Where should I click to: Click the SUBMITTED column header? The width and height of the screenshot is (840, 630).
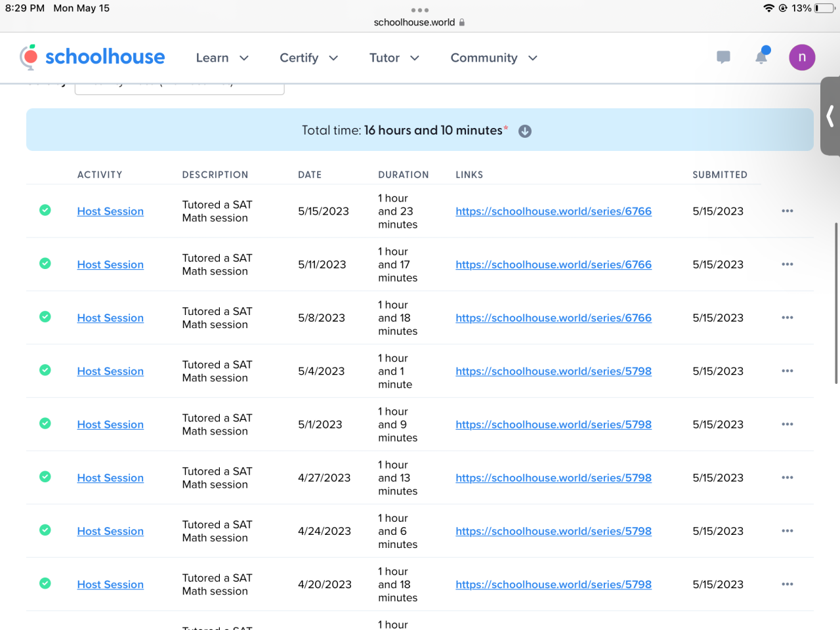click(x=720, y=175)
